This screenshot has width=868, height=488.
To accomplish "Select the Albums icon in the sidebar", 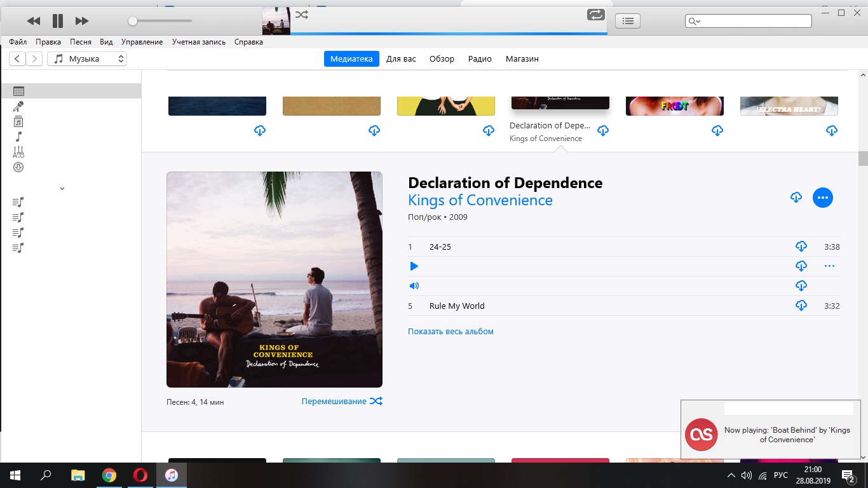I will click(18, 121).
